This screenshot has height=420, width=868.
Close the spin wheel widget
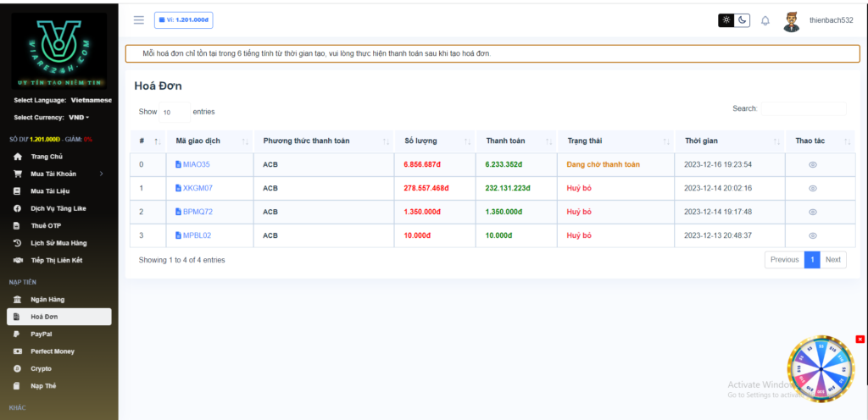tap(860, 339)
